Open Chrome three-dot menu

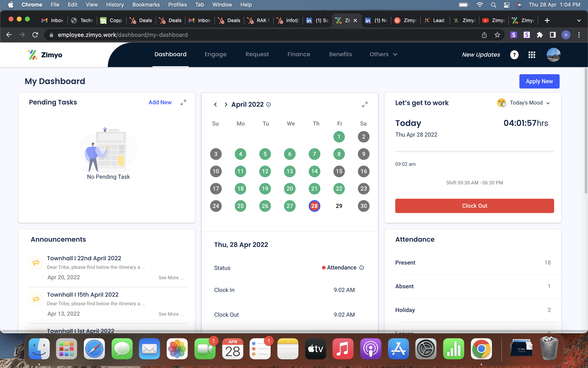pyautogui.click(x=579, y=35)
